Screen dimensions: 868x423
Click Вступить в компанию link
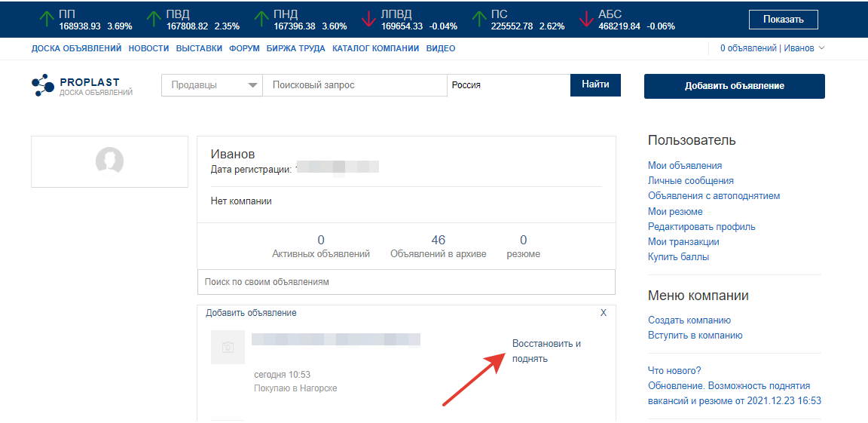pos(695,336)
